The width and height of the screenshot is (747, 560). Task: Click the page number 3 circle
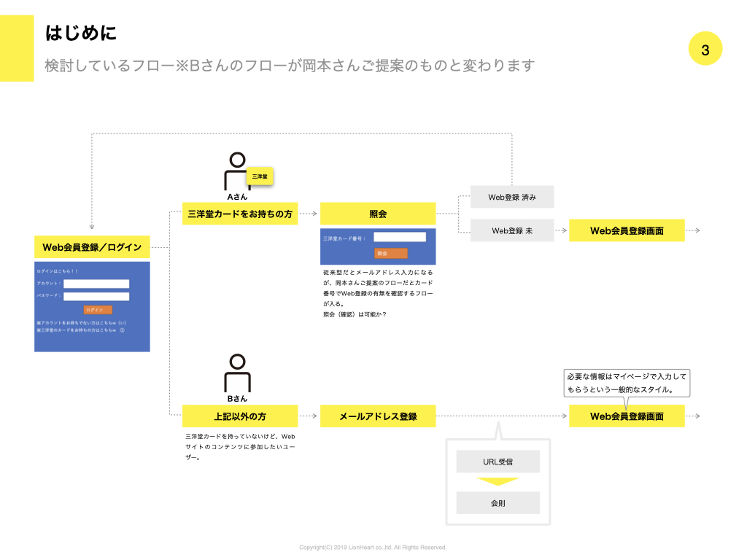coord(705,50)
